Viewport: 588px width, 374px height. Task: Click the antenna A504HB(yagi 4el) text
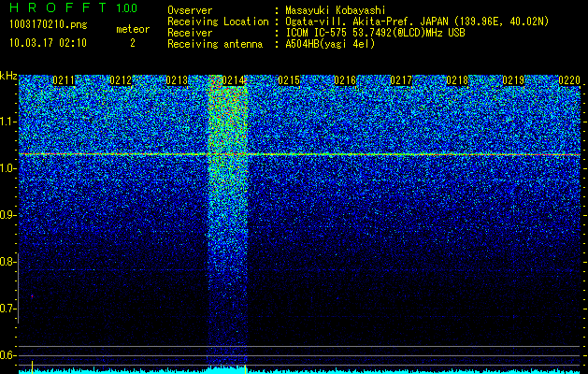pos(330,44)
